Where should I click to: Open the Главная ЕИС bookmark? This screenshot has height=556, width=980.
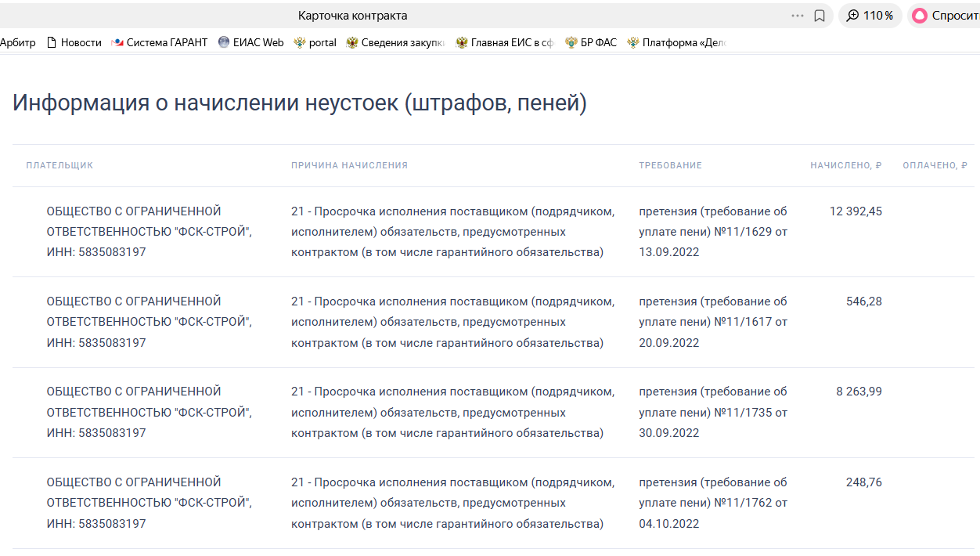click(x=505, y=43)
